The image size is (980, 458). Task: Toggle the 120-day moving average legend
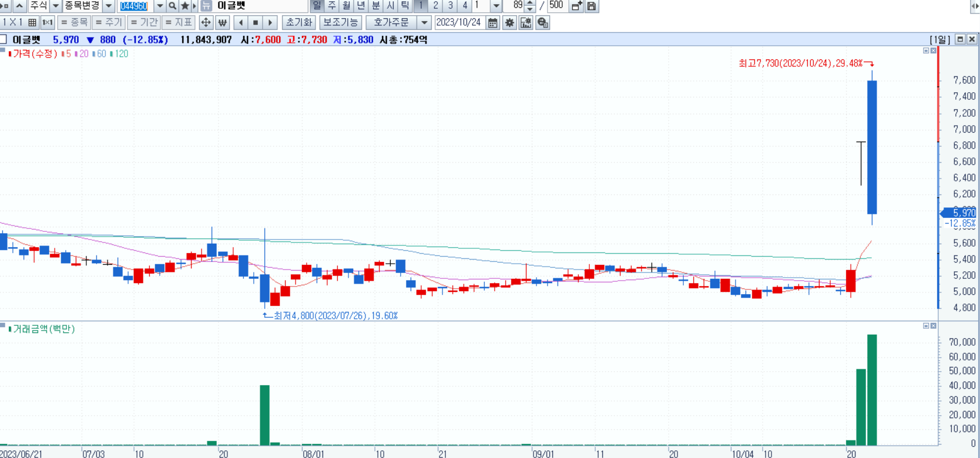[x=119, y=53]
